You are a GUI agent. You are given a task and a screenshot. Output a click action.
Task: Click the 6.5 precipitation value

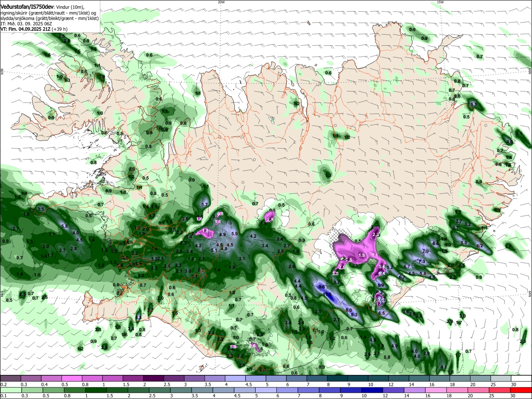click(382, 313)
